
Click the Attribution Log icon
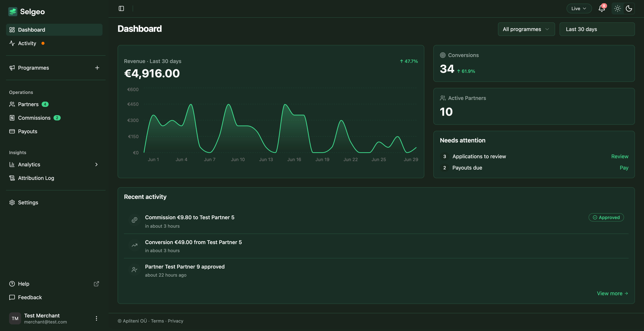point(12,178)
